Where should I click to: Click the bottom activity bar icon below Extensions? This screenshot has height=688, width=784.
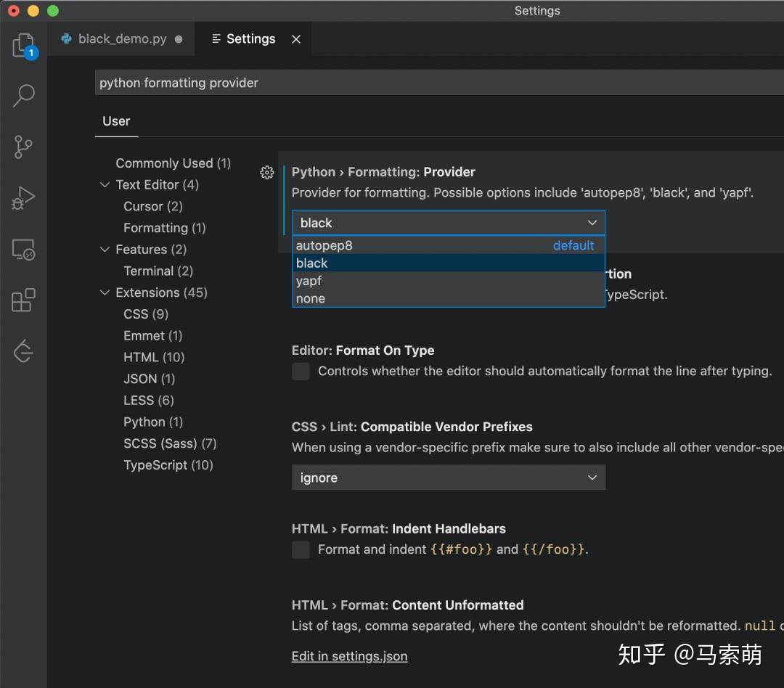click(x=23, y=351)
